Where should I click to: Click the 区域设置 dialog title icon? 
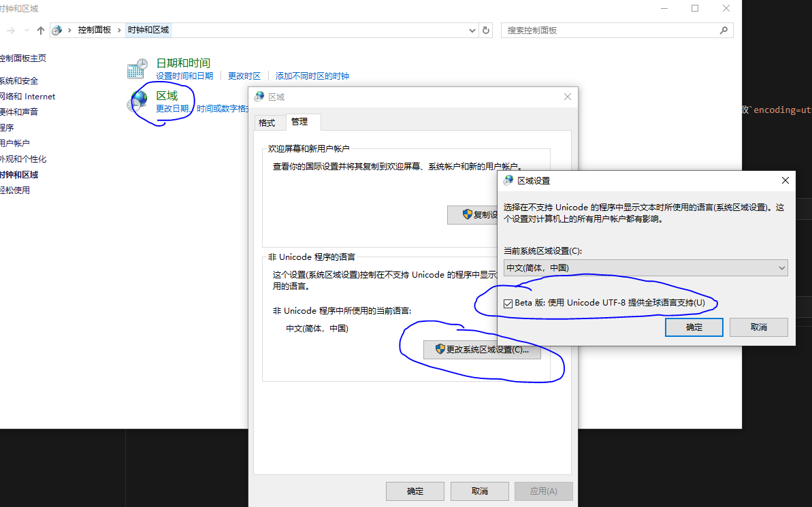508,180
